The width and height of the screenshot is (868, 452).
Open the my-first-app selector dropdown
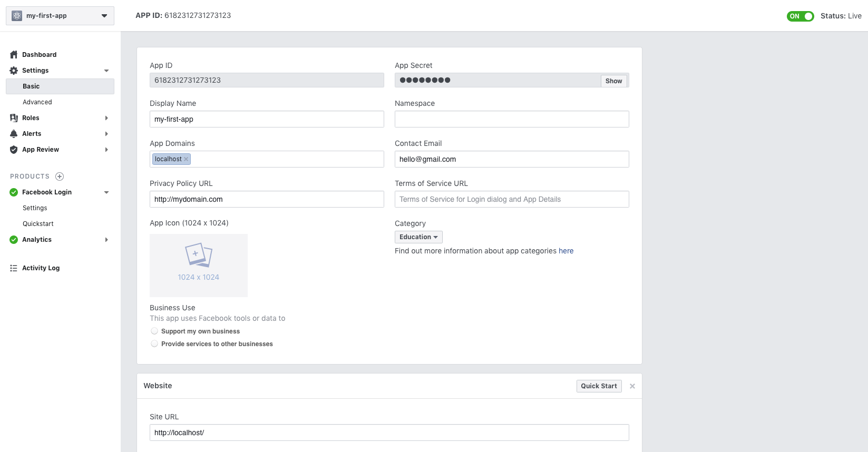60,16
